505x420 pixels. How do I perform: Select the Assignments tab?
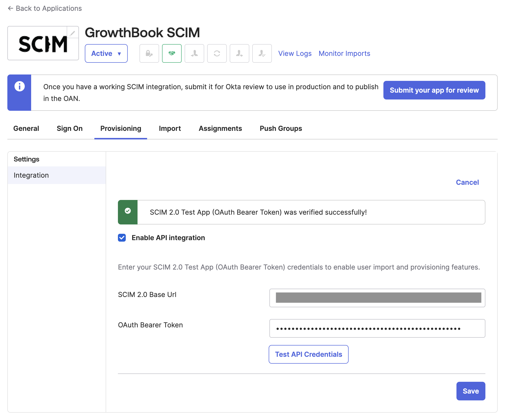[x=220, y=128]
